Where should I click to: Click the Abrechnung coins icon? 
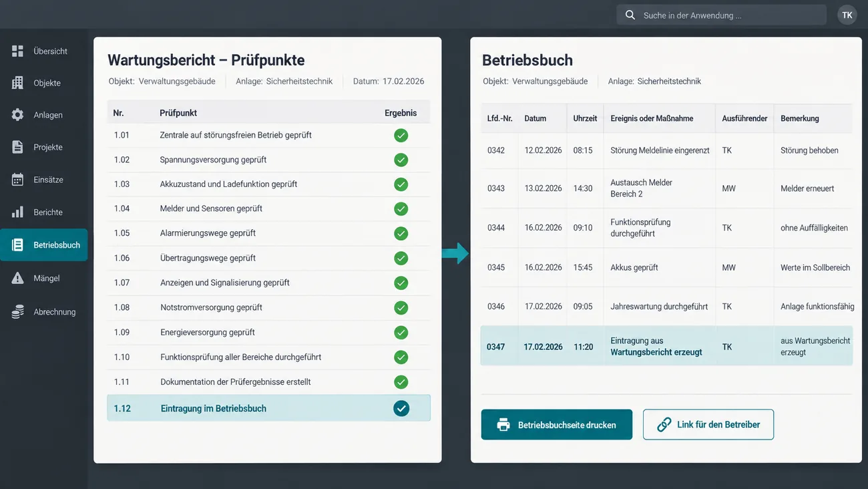[x=17, y=312]
